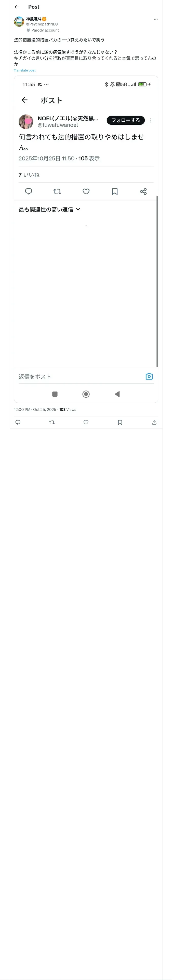Viewport: 172px width, 980px height.
Task: Click the camera icon beside reply field
Action: click(x=149, y=376)
